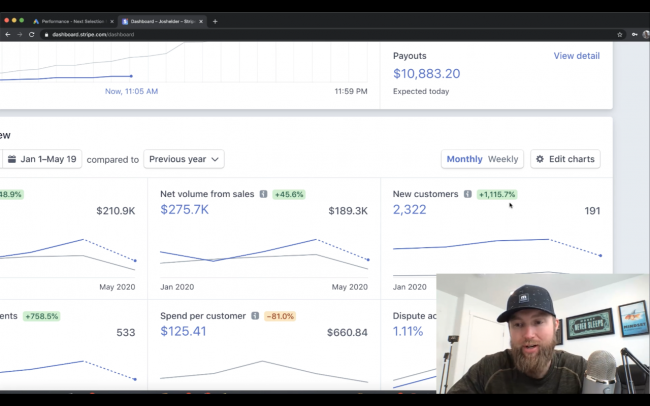Bookmark this page with the star icon
The image size is (650, 406).
tap(620, 34)
